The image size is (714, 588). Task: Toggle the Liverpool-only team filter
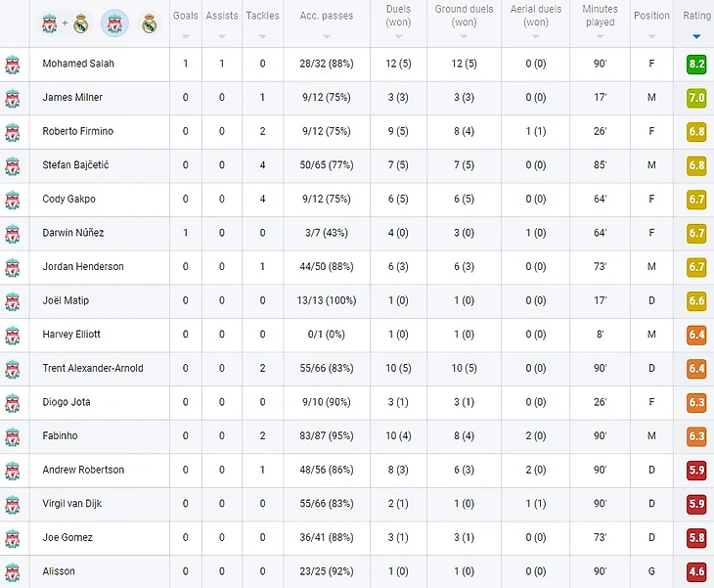[114, 23]
